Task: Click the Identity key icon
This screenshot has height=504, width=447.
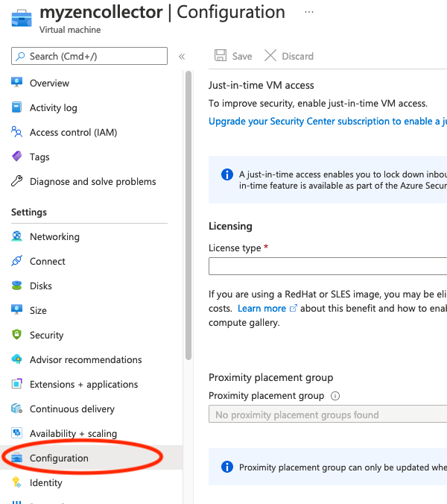Action: pyautogui.click(x=16, y=482)
